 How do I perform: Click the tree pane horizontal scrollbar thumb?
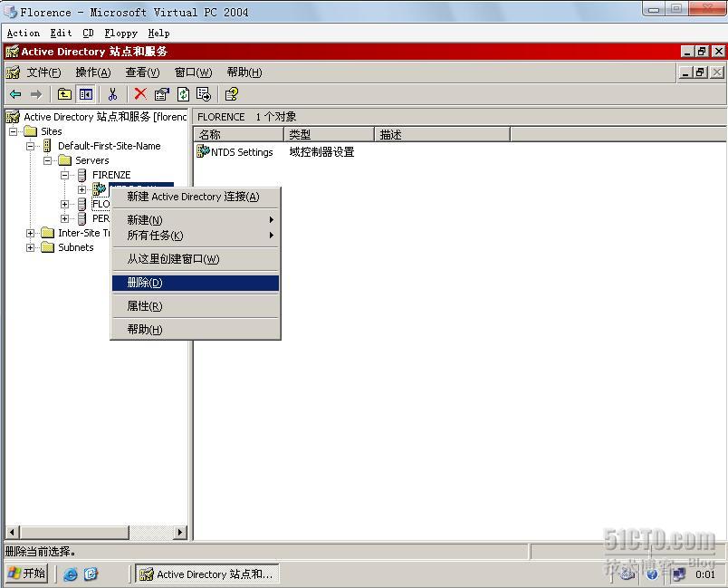74,532
